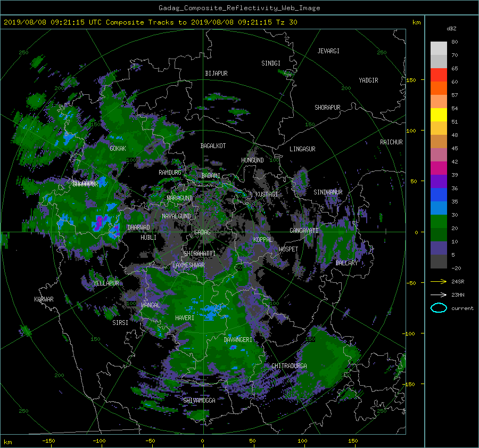Click the HUBLI city label

point(148,238)
